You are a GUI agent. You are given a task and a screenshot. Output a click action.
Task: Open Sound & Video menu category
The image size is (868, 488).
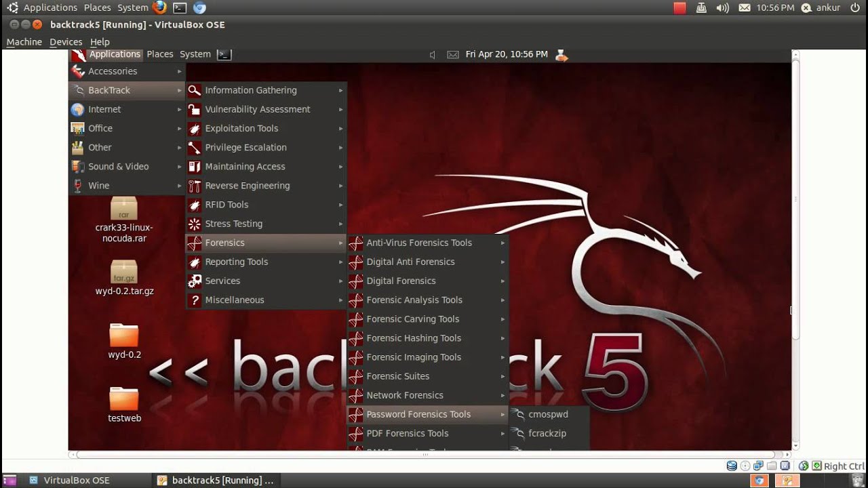click(127, 166)
